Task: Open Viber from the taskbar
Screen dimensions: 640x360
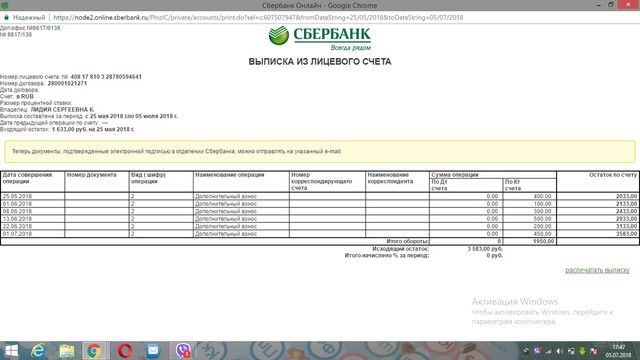Action: 183,351
